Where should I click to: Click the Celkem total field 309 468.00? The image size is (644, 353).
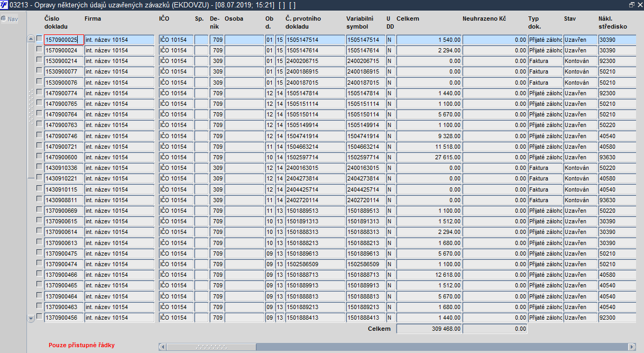[429, 329]
